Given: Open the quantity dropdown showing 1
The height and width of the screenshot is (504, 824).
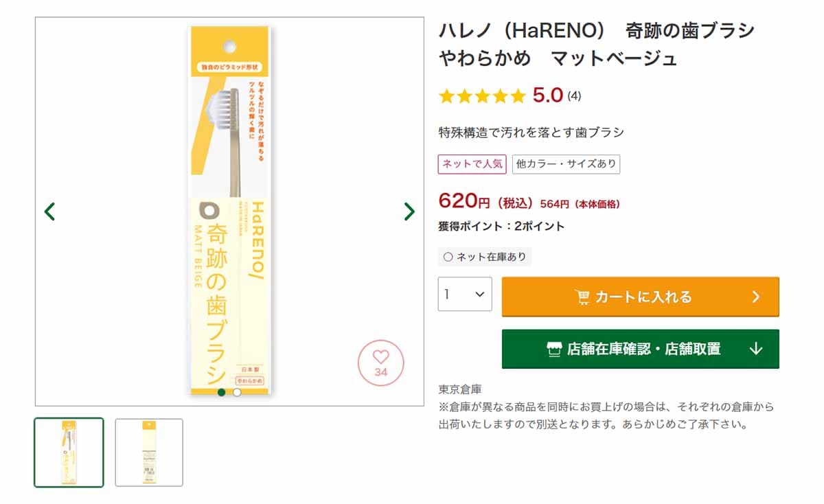Looking at the screenshot, I should (x=465, y=294).
